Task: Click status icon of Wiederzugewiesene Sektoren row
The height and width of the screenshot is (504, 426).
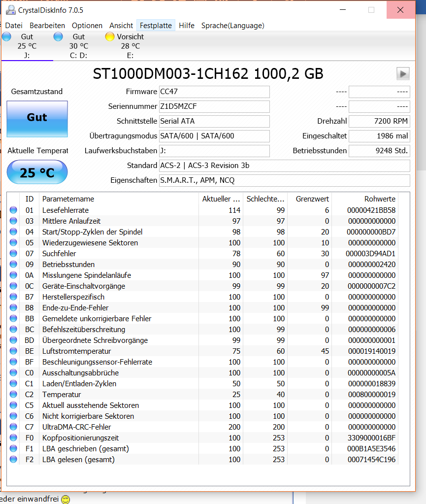Action: coord(13,242)
